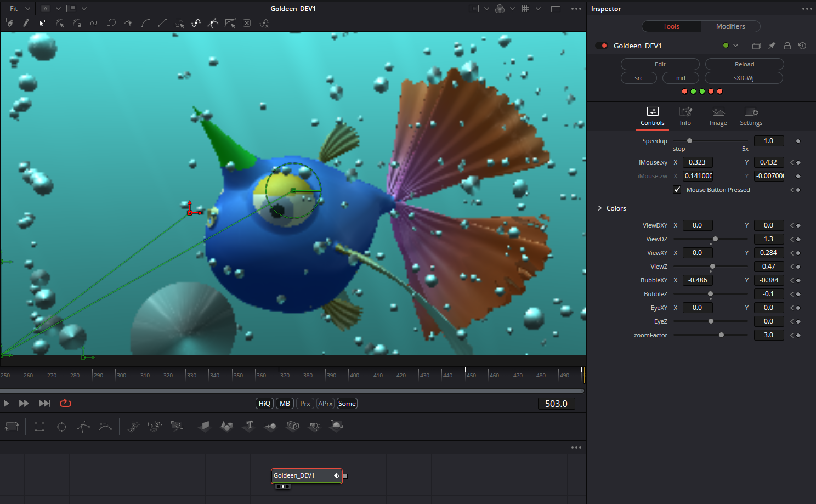Open the Info tab in Inspector
Viewport: 816px width, 504px height.
(685, 116)
